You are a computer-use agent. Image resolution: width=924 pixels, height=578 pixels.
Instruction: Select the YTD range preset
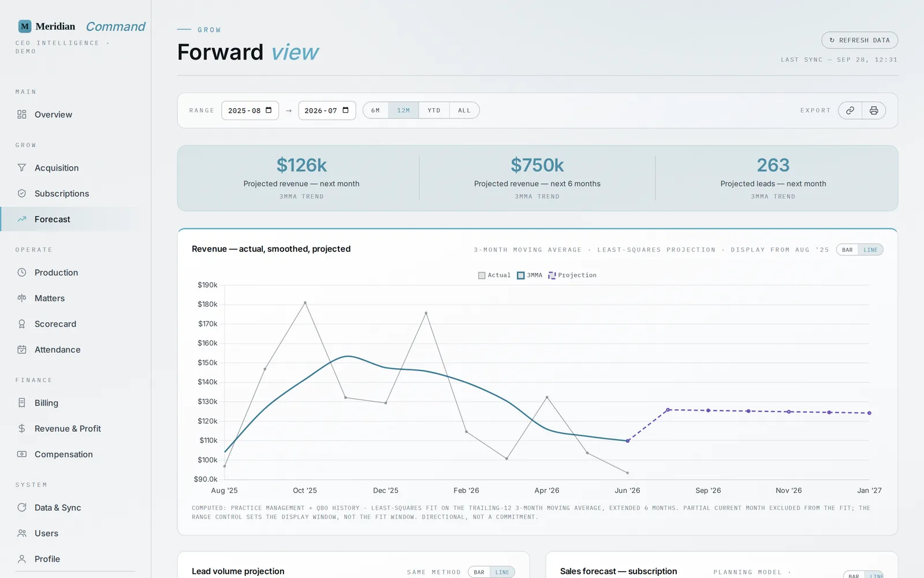(434, 110)
